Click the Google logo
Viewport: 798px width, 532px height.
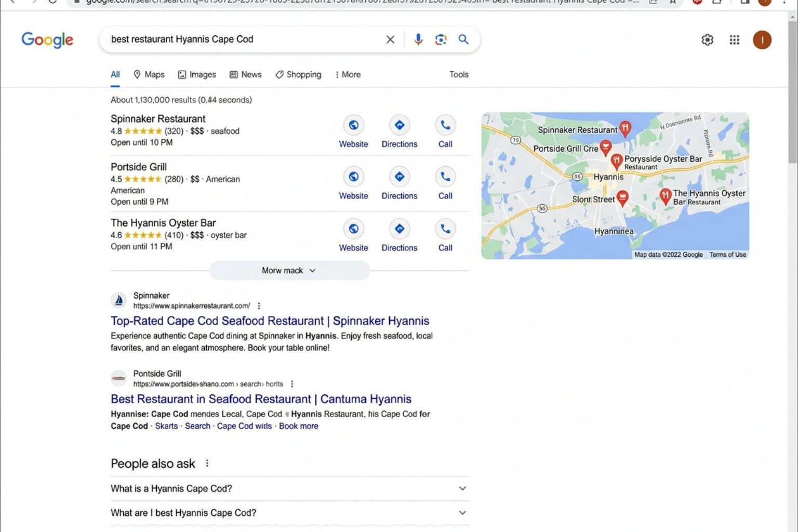(x=47, y=40)
